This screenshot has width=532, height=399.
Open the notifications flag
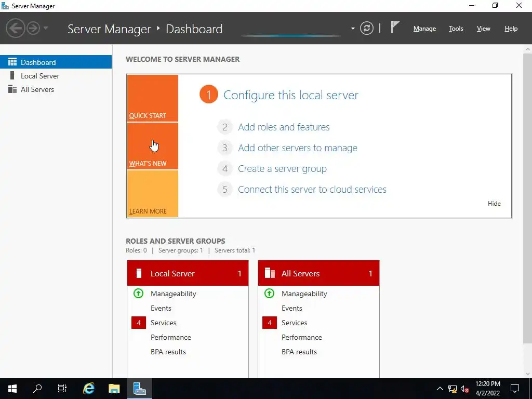(x=395, y=28)
